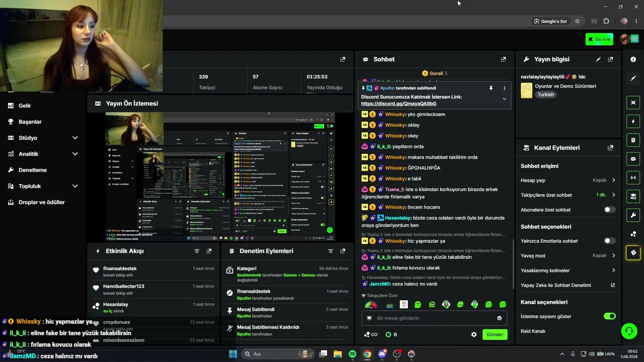Click the Windows Start button
The image size is (644, 362).
232,354
